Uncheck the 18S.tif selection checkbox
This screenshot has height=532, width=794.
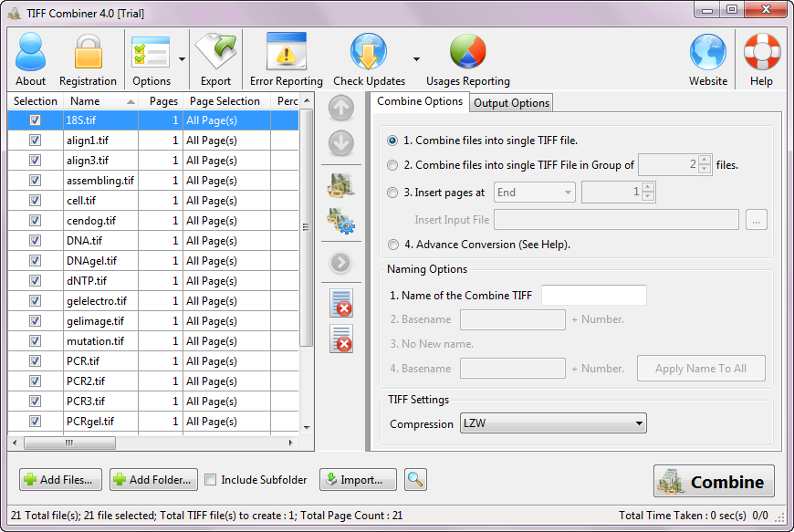pos(35,120)
